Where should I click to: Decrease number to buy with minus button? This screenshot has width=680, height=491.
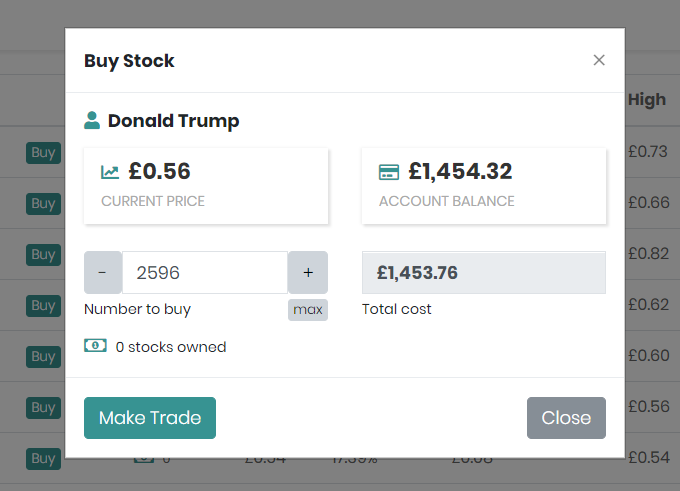tap(103, 272)
